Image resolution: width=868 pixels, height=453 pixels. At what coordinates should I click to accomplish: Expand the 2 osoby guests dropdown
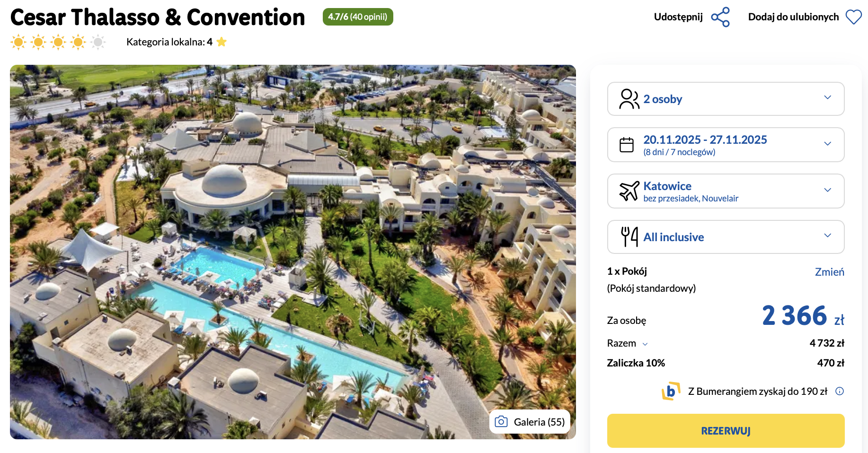click(x=828, y=97)
